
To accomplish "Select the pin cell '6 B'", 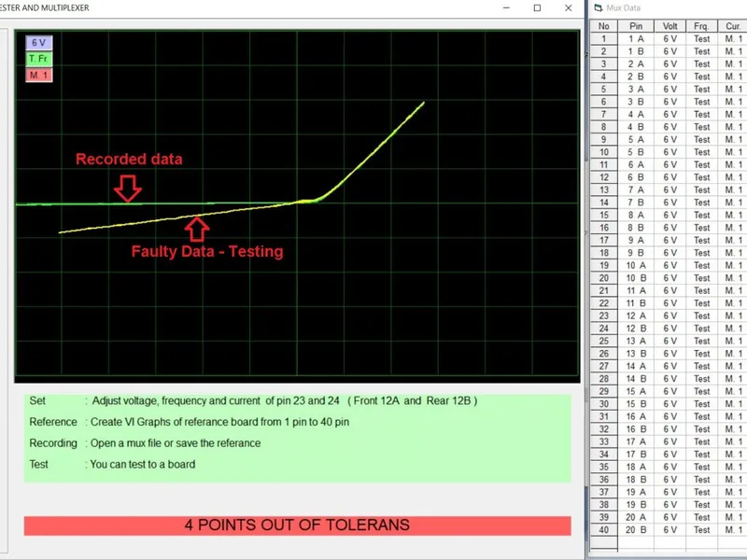I will coord(636,177).
